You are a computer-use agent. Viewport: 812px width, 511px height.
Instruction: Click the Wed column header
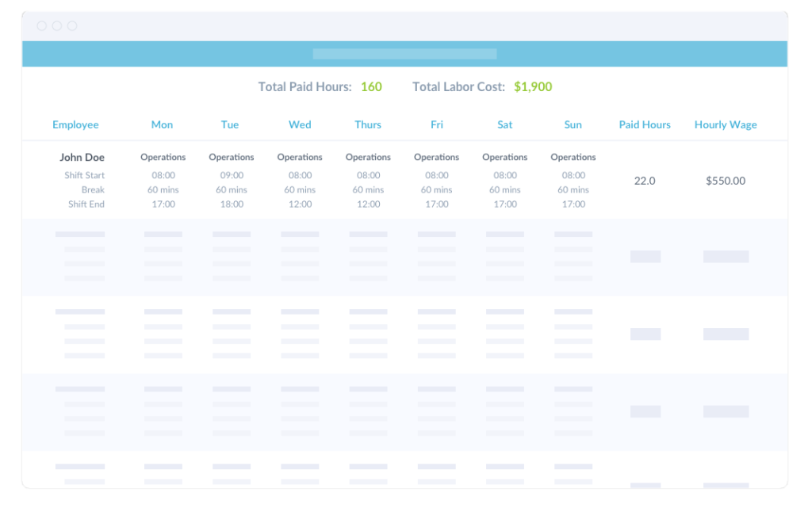pyautogui.click(x=299, y=124)
